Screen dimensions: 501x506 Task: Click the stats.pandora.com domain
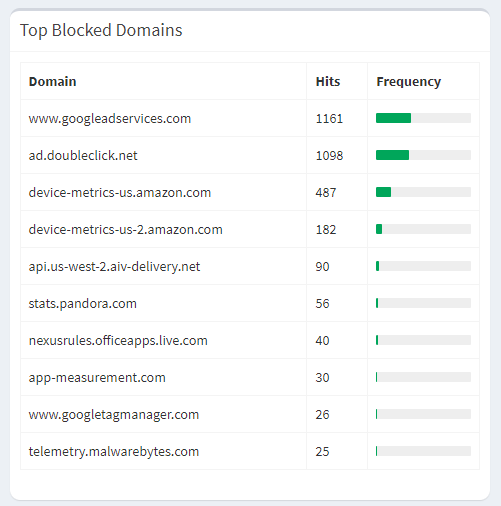(x=83, y=303)
